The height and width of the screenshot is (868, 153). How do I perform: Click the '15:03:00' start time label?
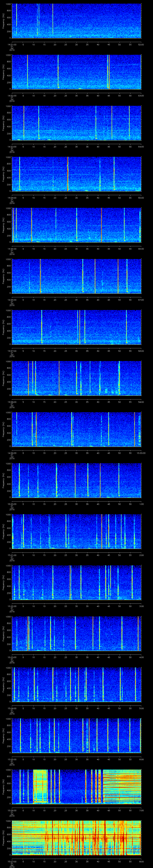tap(12, 657)
